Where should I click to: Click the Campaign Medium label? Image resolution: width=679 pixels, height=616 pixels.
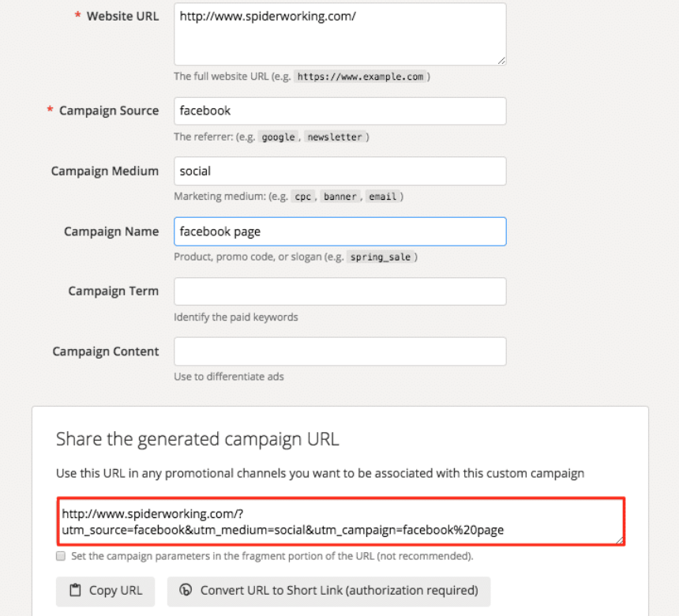[x=105, y=171]
